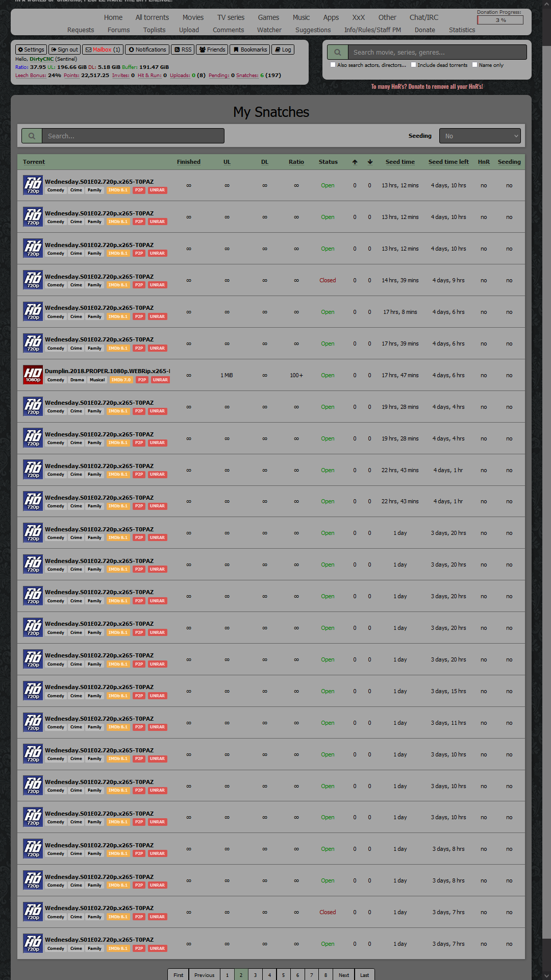This screenshot has height=980, width=551.
Task: Click the movie search input field
Action: [x=437, y=52]
